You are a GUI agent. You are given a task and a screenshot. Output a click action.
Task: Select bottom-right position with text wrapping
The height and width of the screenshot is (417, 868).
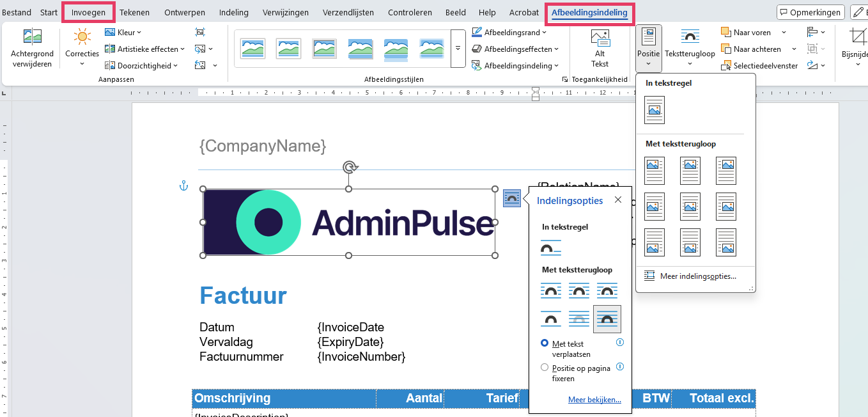click(726, 242)
